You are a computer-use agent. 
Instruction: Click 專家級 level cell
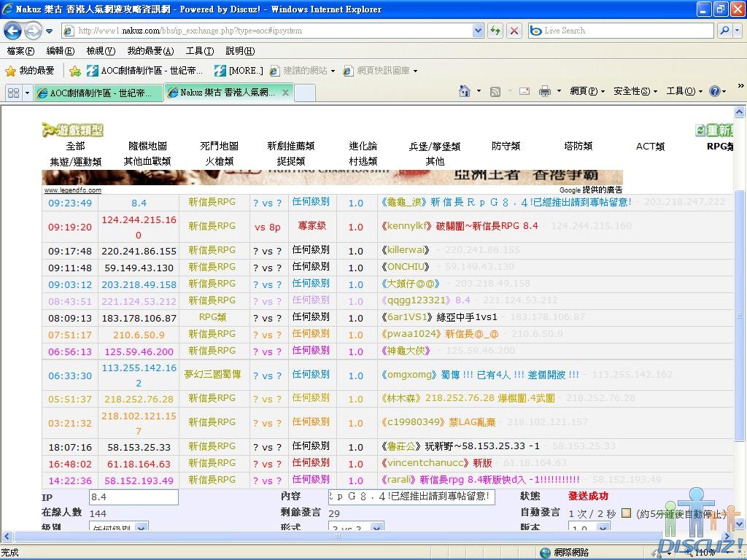point(312,226)
